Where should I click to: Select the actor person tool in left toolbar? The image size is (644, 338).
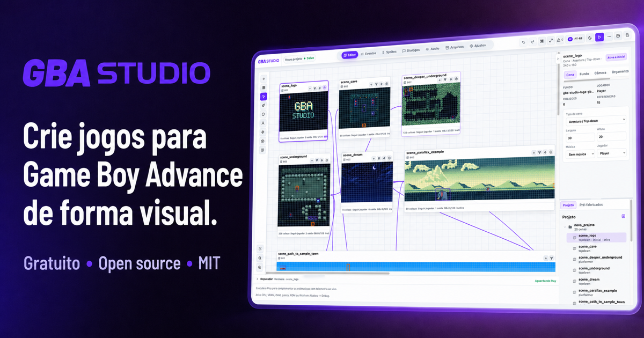click(x=264, y=123)
